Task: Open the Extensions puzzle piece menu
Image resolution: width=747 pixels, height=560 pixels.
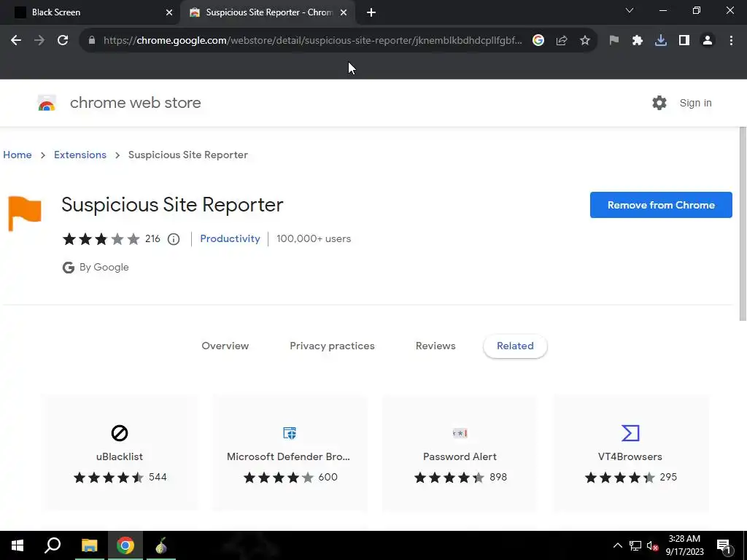Action: (x=638, y=41)
